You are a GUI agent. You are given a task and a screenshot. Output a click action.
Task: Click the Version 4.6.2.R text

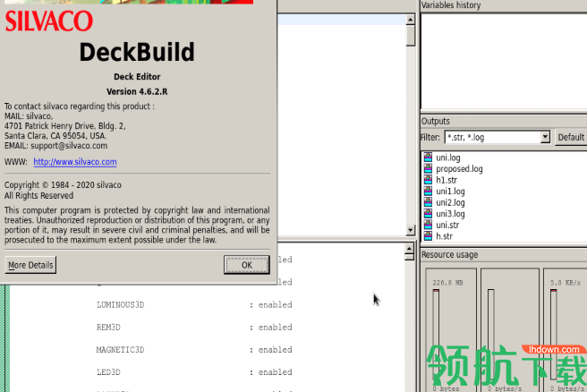(137, 91)
